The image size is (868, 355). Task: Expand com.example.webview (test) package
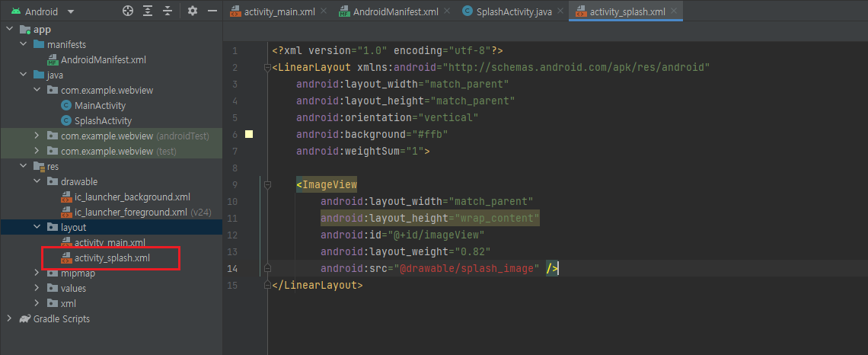coord(37,151)
